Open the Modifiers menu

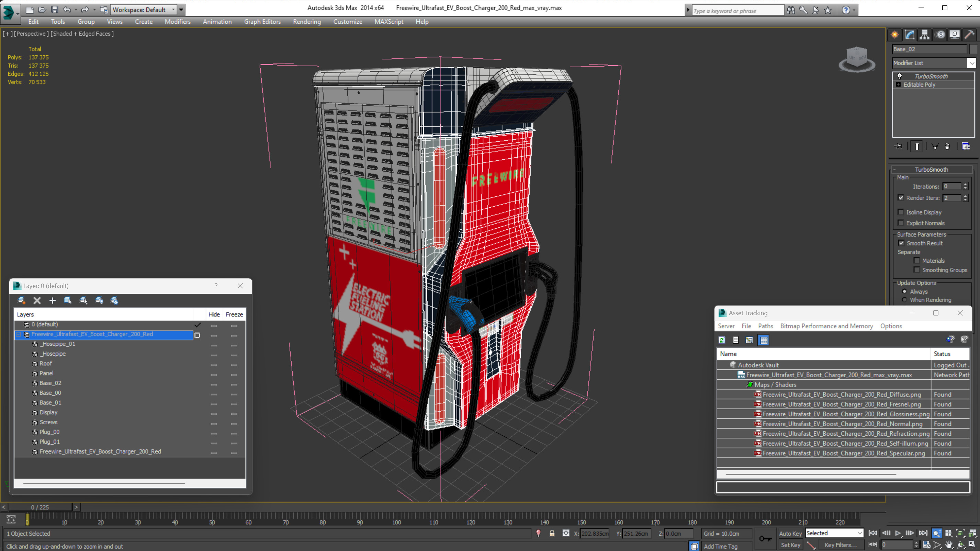(x=178, y=22)
